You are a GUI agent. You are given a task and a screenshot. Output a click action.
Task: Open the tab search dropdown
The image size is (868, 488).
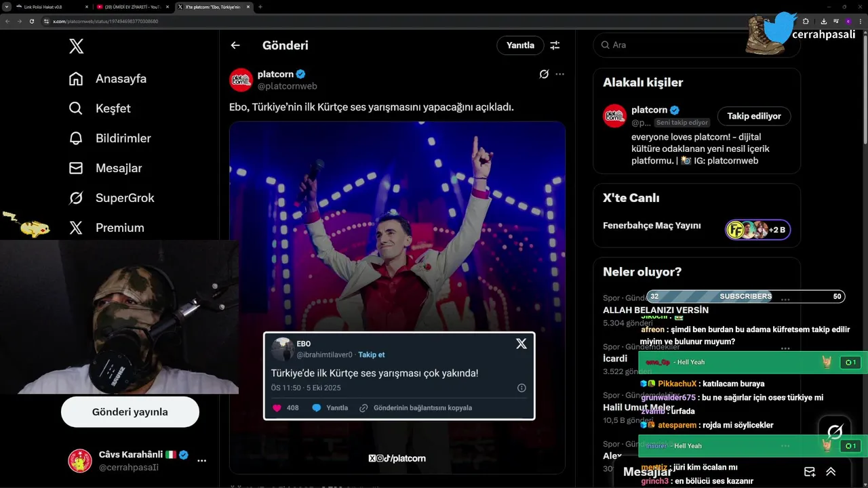pos(6,7)
